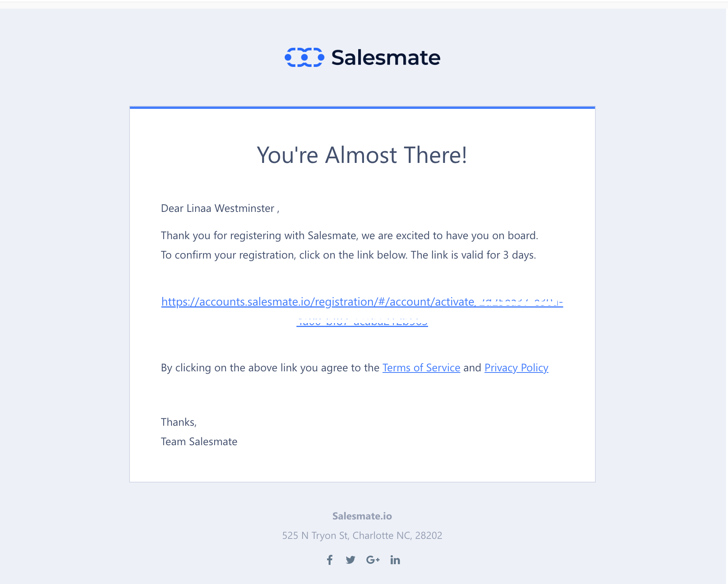Screen dimensions: 728x584
Task: Click the wrapped second line of activation link
Action: [362, 323]
